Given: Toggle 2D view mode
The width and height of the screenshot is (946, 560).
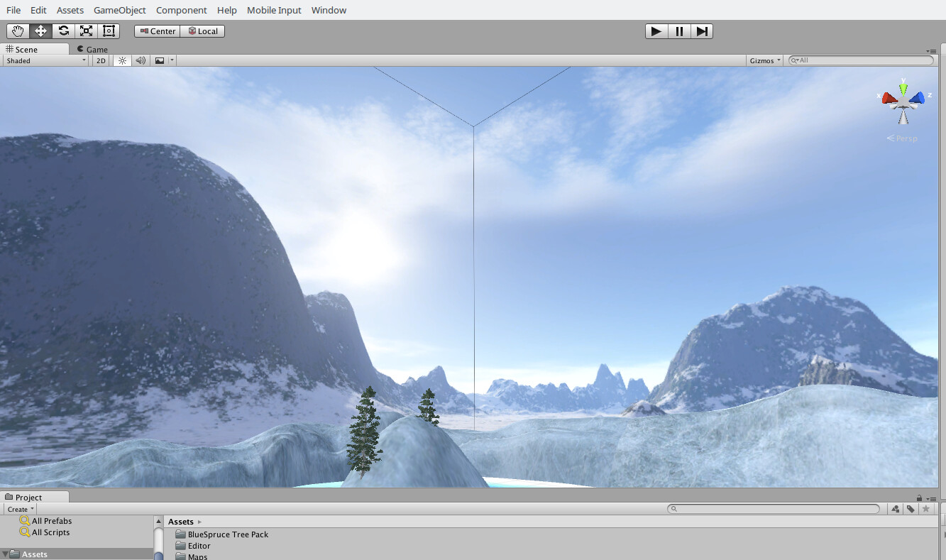Looking at the screenshot, I should (100, 60).
